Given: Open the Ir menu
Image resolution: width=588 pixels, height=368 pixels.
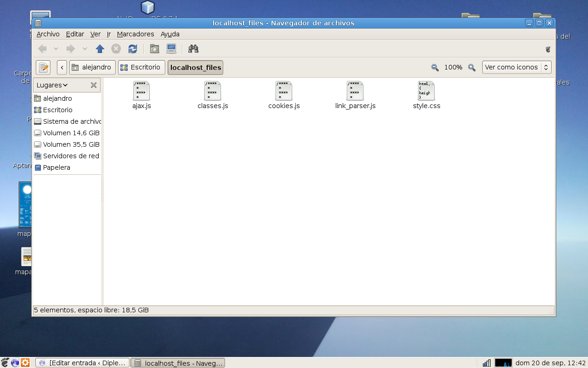Looking at the screenshot, I should [x=109, y=34].
